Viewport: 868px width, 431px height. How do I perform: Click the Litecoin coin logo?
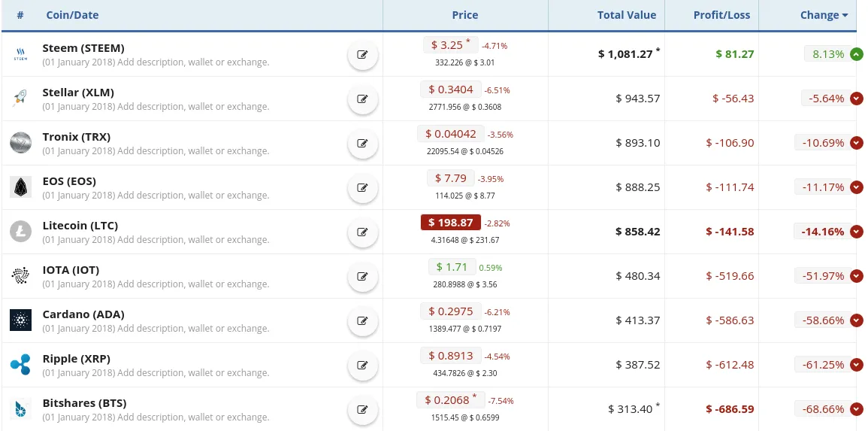[x=20, y=232]
